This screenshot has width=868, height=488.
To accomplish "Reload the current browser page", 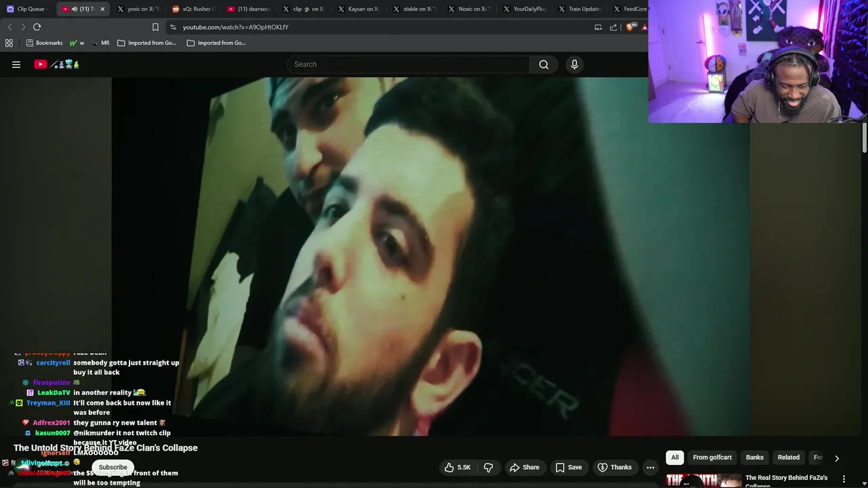I will (37, 27).
